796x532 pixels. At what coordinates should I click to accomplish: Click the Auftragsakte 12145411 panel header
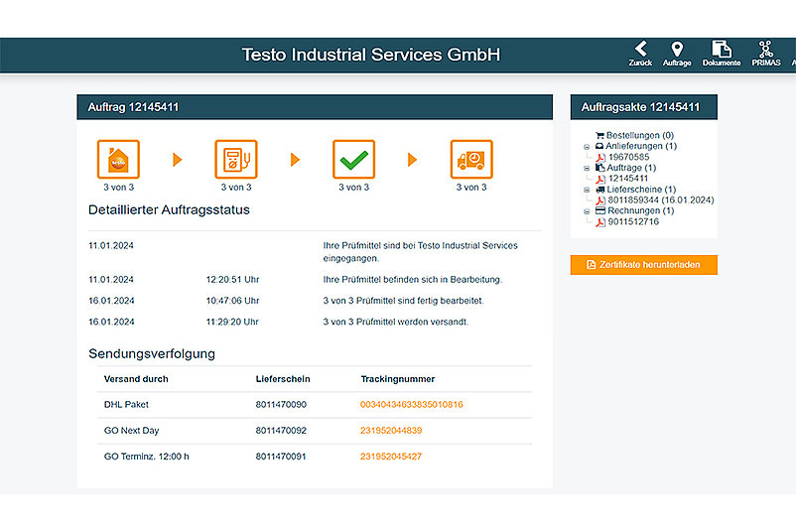click(x=644, y=107)
